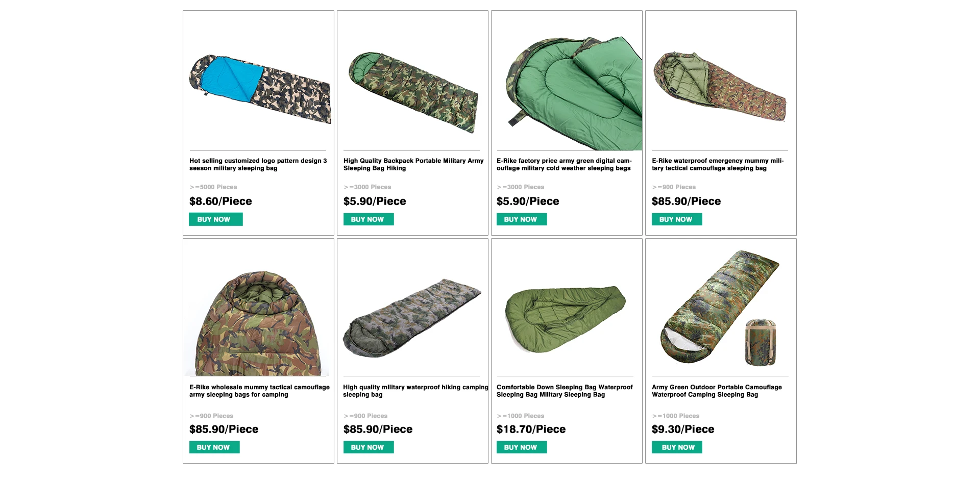Image resolution: width=980 pixels, height=484 pixels.
Task: Buy the $8.60 military sleeping bag
Action: 216,219
